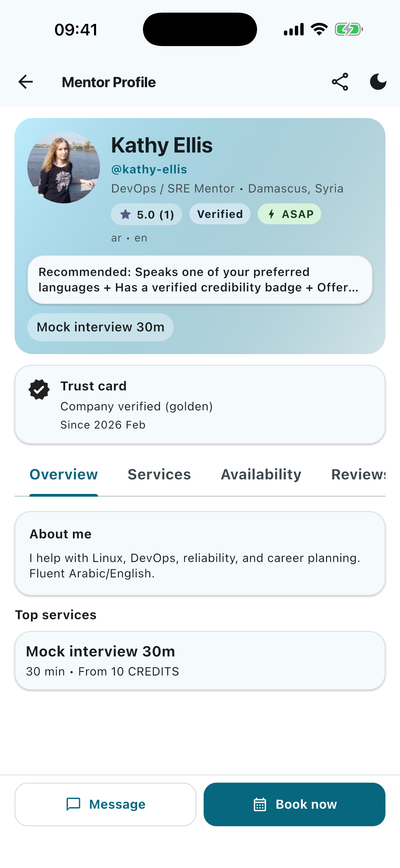Select the Mock interview 30m chip
Screen dimensions: 400x868
[x=101, y=327]
